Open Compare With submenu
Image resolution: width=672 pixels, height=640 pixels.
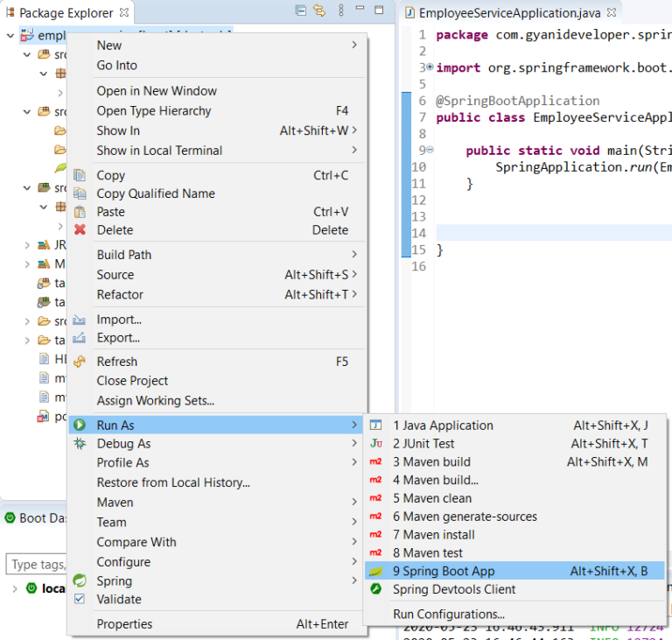218,542
